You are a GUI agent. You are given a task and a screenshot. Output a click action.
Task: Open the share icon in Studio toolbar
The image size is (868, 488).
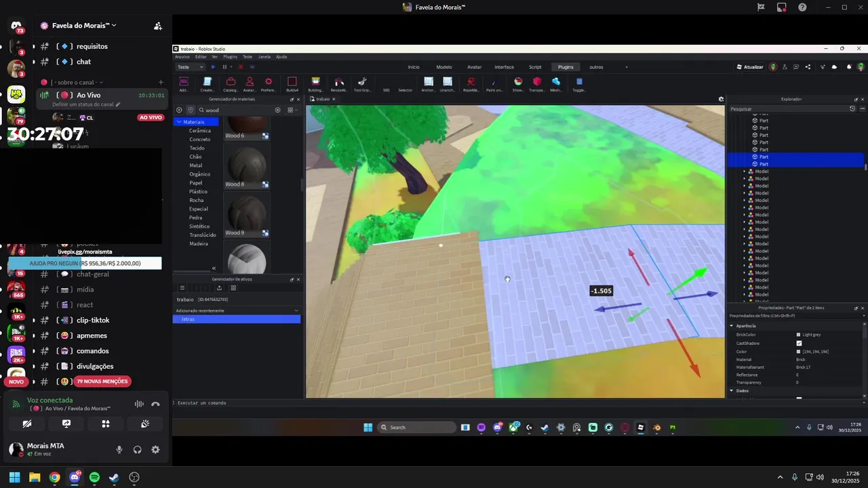click(808, 67)
